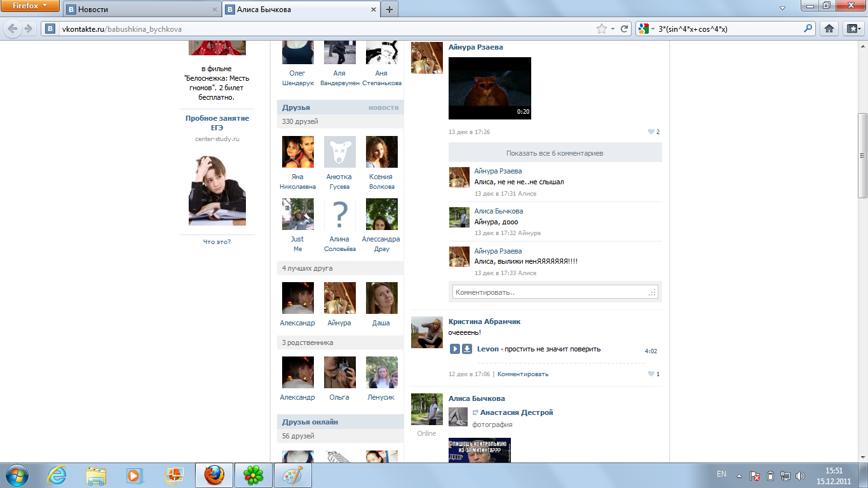
Task: Open the Друзья section header
Action: pyautogui.click(x=296, y=107)
